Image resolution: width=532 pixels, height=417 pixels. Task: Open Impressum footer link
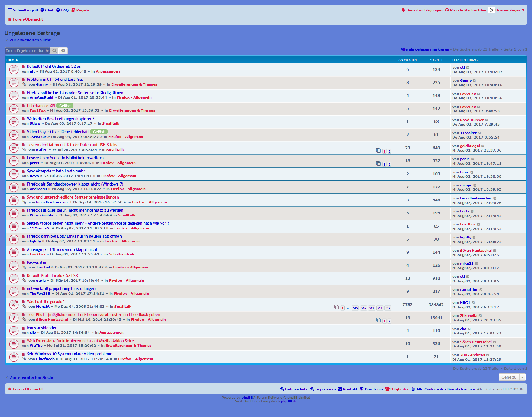[x=323, y=389]
